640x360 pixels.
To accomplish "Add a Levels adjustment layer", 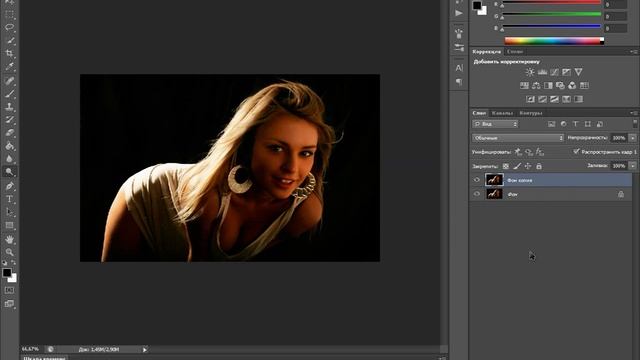I will (x=542, y=72).
